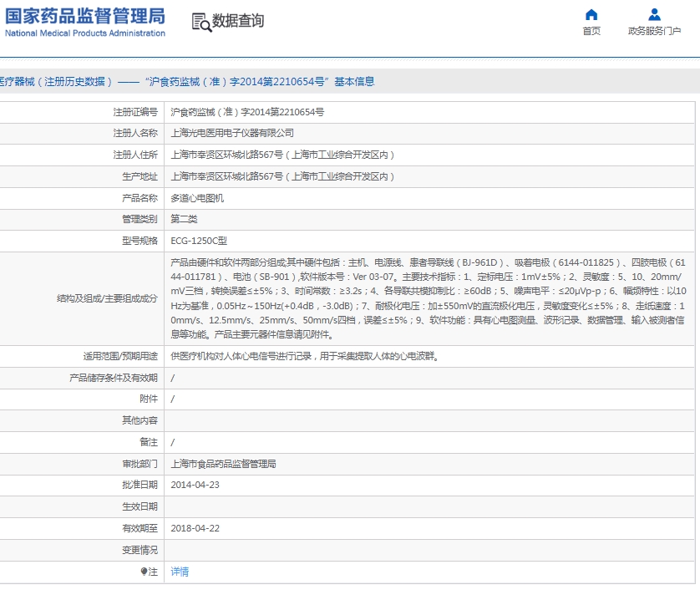This screenshot has width=700, height=590.
Task: Click the 批准日期 label
Action: click(139, 485)
